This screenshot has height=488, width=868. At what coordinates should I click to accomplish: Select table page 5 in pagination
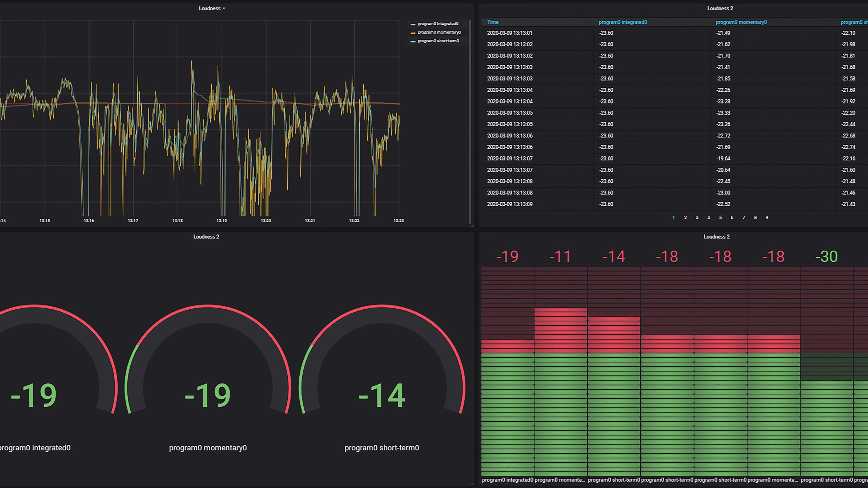[720, 217]
